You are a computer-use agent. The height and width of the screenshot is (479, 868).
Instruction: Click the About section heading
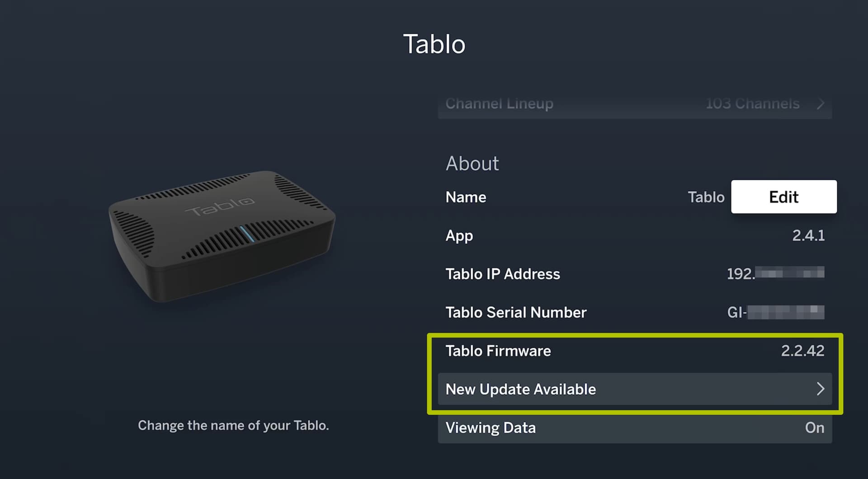472,164
